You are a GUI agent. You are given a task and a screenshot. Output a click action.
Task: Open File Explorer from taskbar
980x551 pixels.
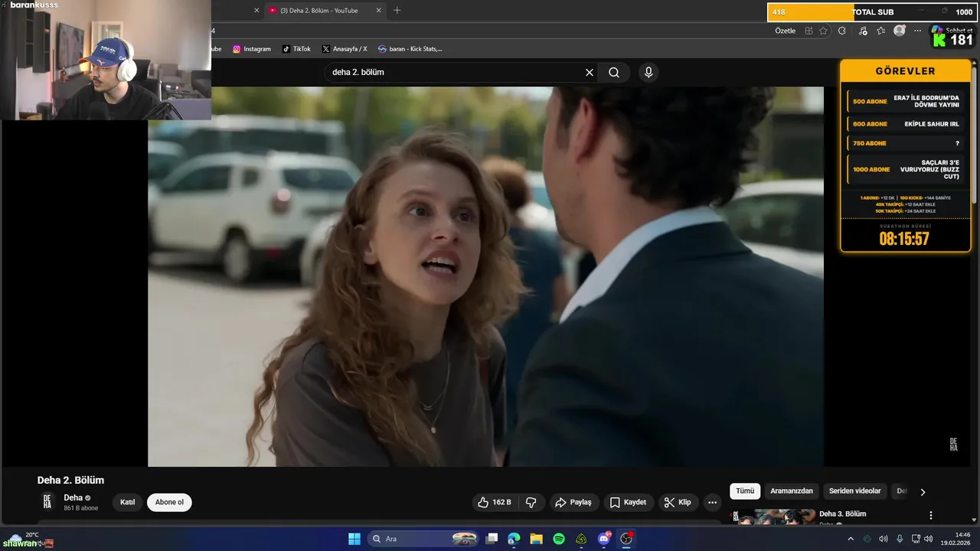click(537, 539)
